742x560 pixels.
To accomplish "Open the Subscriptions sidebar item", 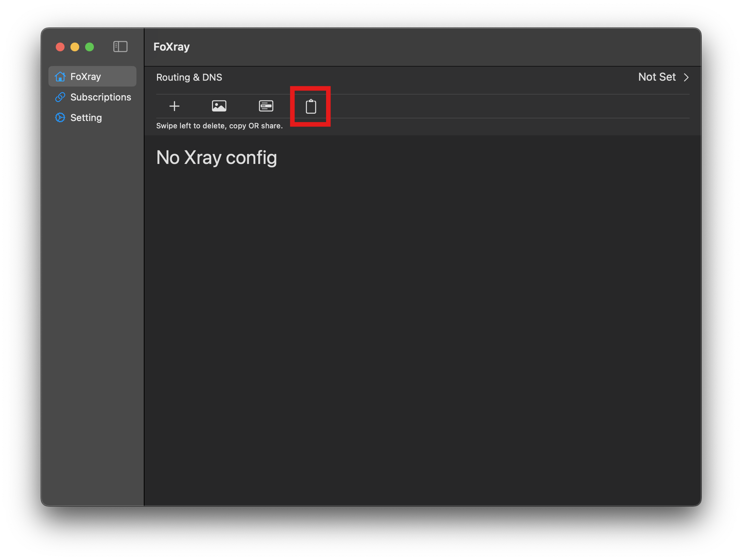I will pyautogui.click(x=100, y=97).
